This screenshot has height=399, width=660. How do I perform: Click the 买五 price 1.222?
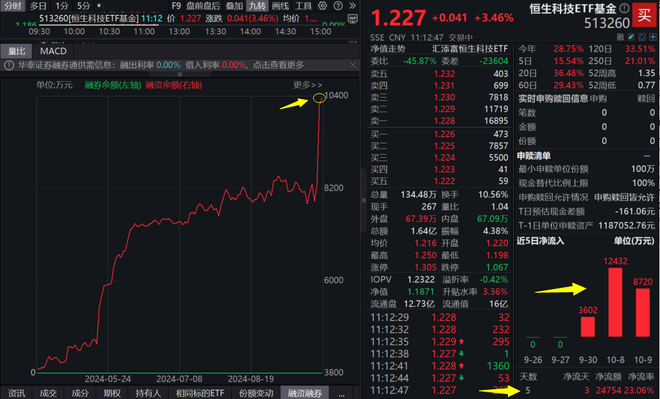444,181
